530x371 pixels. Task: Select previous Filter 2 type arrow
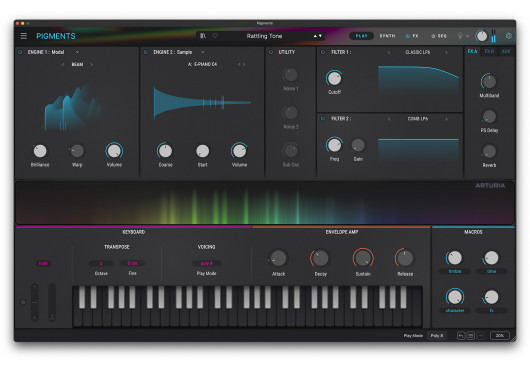[x=389, y=119]
